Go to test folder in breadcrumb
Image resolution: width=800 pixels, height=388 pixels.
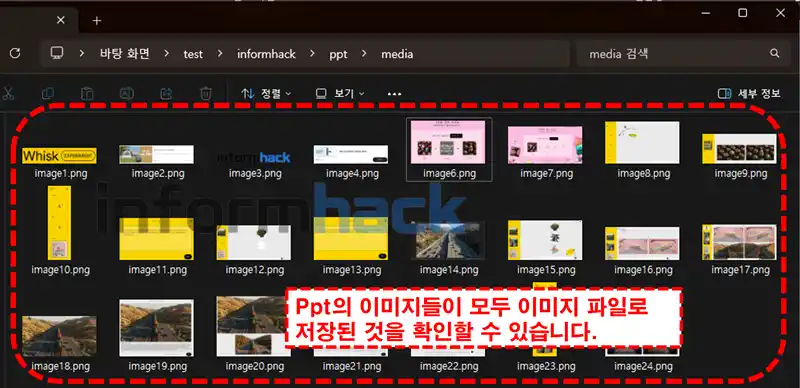[x=193, y=54]
